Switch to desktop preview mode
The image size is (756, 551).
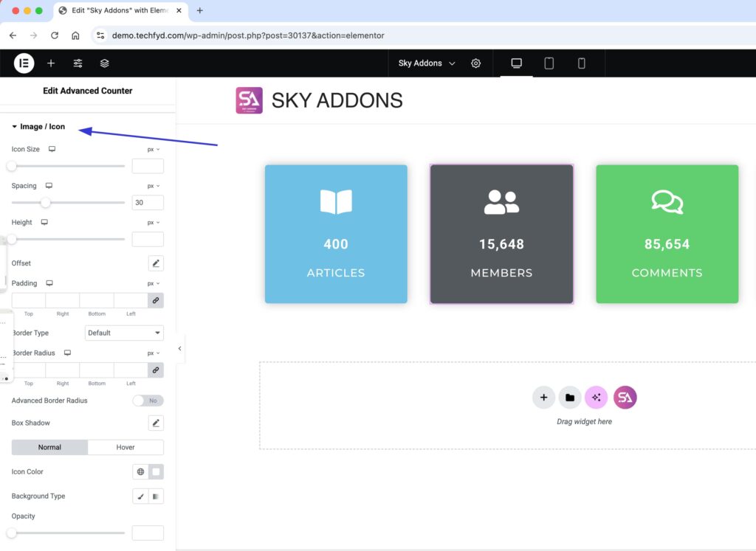[516, 63]
